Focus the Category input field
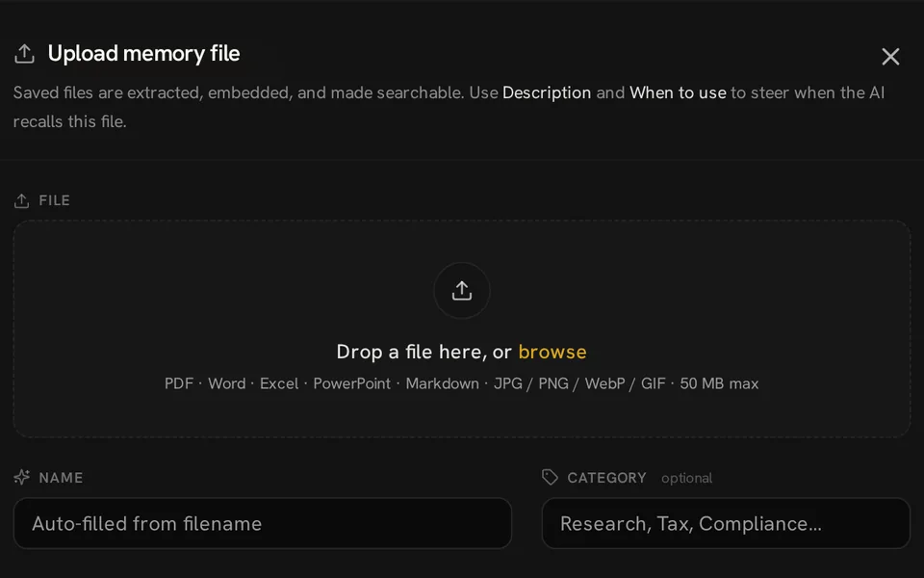 pyautogui.click(x=726, y=523)
